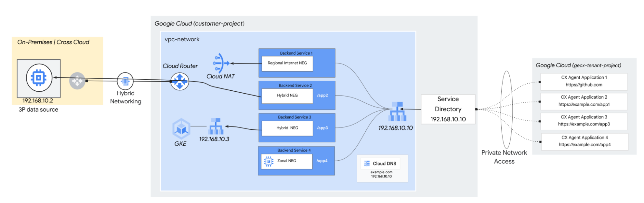644x203 pixels.
Task: Click 192.168.10.10 under the load balancer
Action: [396, 128]
